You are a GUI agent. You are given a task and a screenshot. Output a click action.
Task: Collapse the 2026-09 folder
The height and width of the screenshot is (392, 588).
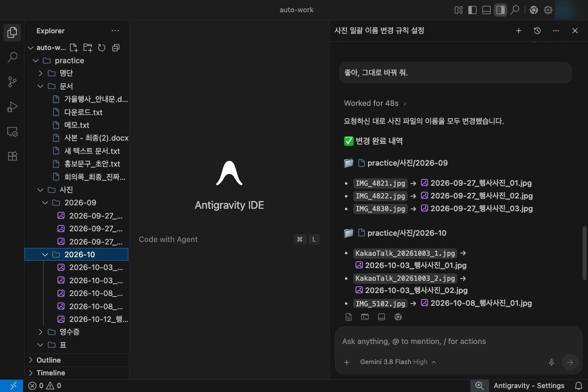click(45, 203)
